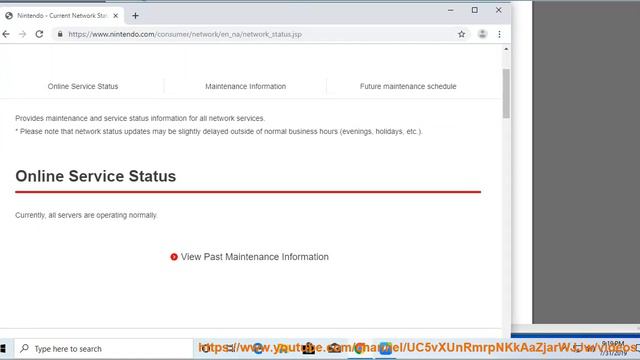The height and width of the screenshot is (360, 640).
Task: Reload the Nintendo network status page
Action: [x=39, y=34]
